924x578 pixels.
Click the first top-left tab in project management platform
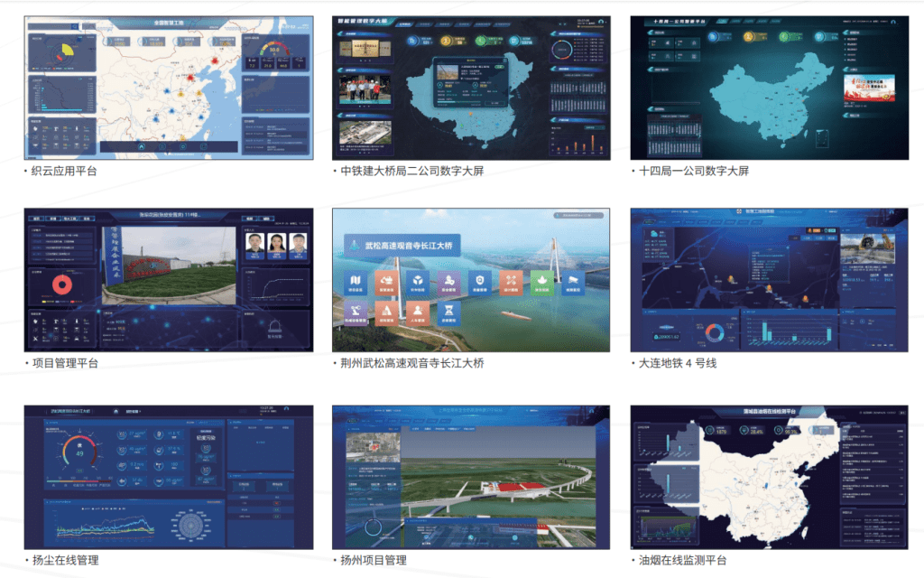[37, 218]
